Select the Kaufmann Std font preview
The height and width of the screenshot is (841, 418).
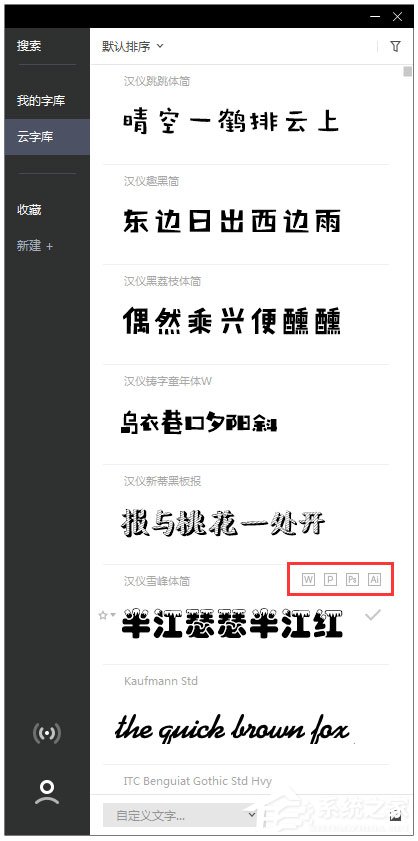click(232, 729)
